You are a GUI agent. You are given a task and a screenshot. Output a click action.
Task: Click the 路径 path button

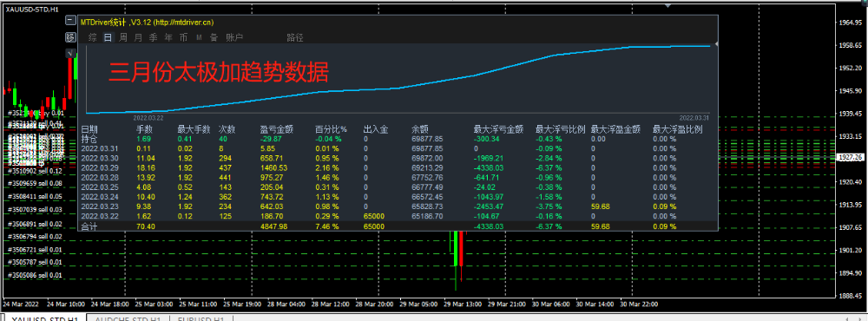(295, 37)
